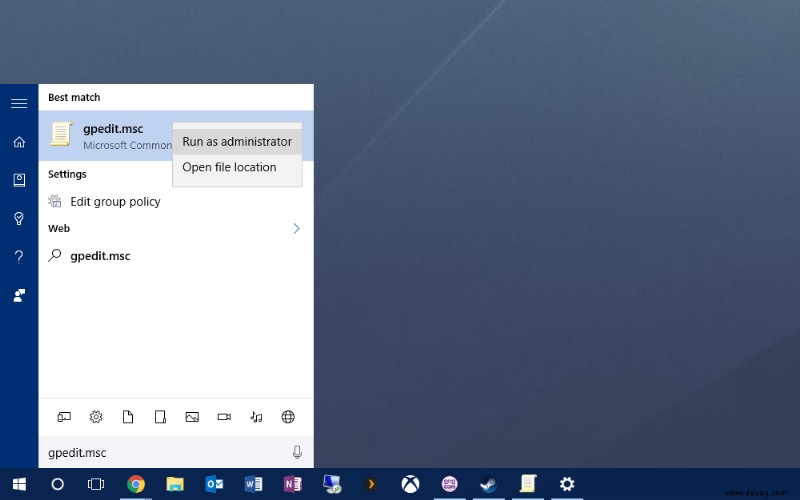This screenshot has width=800, height=500.
Task: Click the Best match header
Action: [x=74, y=97]
